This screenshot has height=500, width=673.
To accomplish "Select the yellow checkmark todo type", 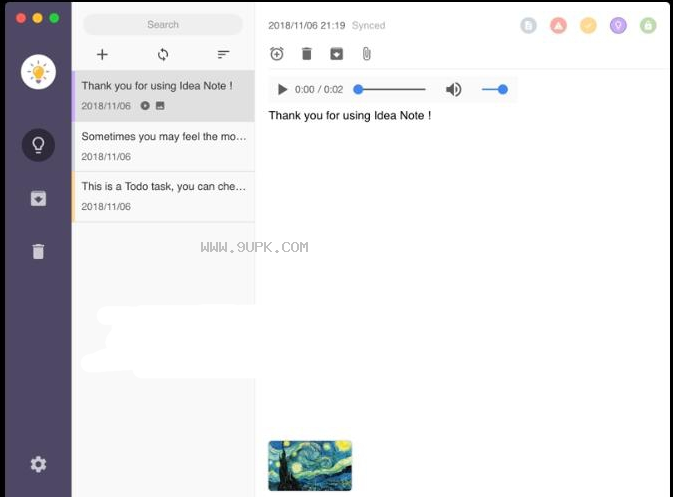I will pyautogui.click(x=588, y=26).
